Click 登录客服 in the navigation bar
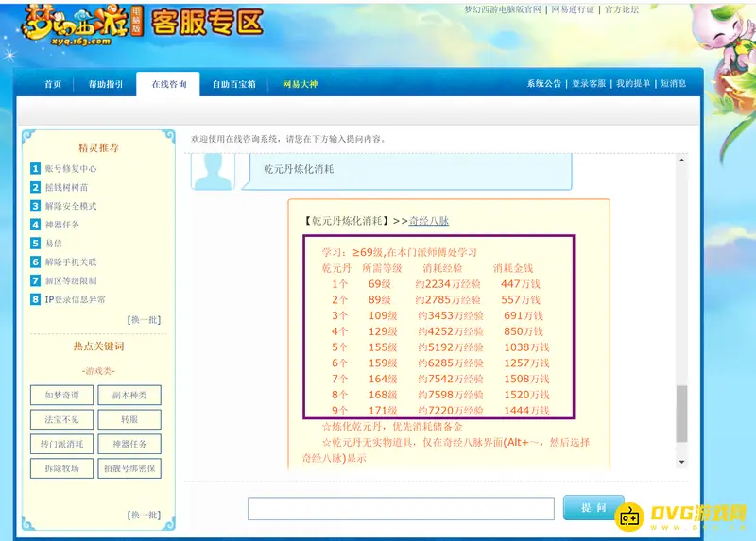 point(589,83)
